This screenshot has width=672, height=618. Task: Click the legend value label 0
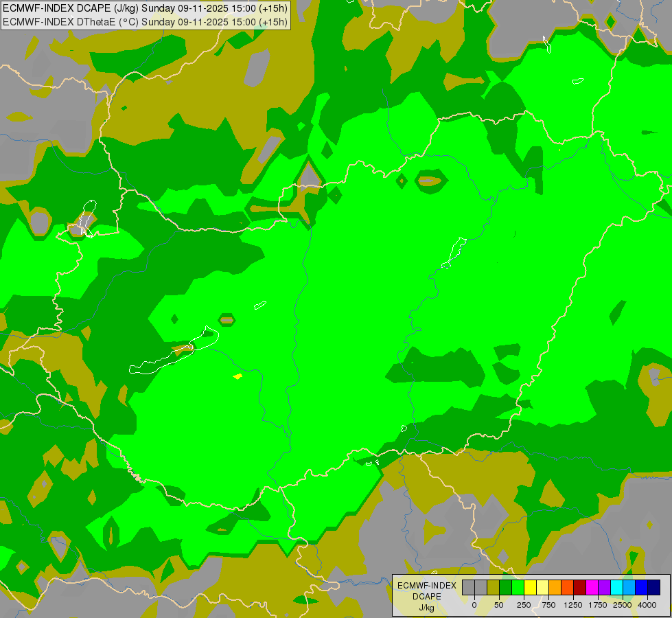pos(474,605)
